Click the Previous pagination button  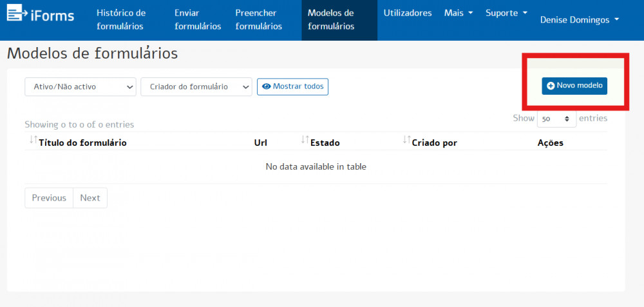pyautogui.click(x=49, y=198)
